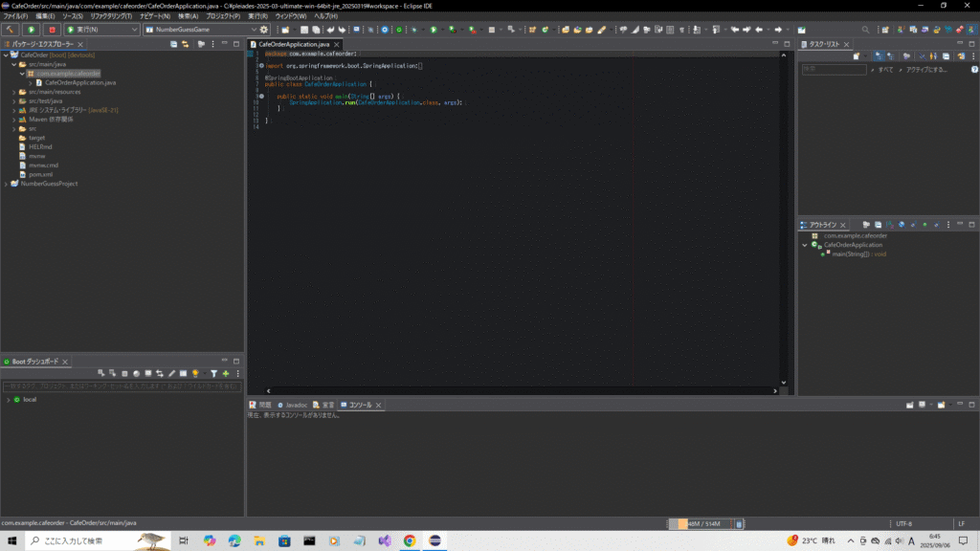Expand the NumberGuessProject tree node
The image size is (980, 551).
click(6, 184)
